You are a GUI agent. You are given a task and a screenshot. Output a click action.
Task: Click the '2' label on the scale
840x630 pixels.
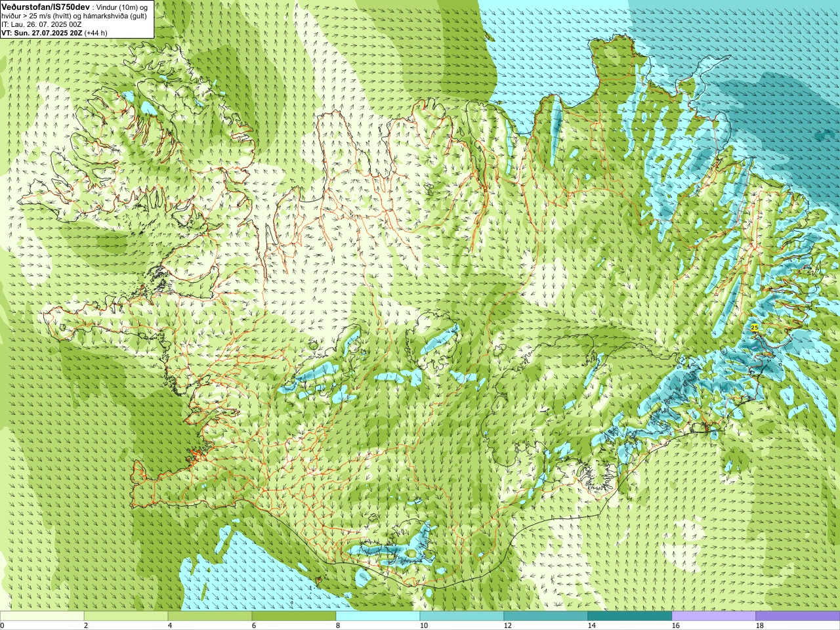pyautogui.click(x=86, y=625)
